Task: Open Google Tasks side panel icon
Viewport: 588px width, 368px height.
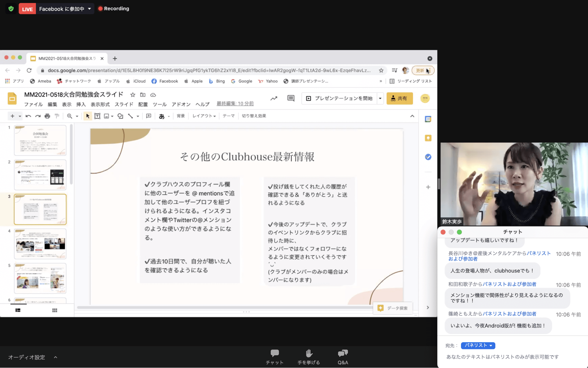Action: [428, 157]
